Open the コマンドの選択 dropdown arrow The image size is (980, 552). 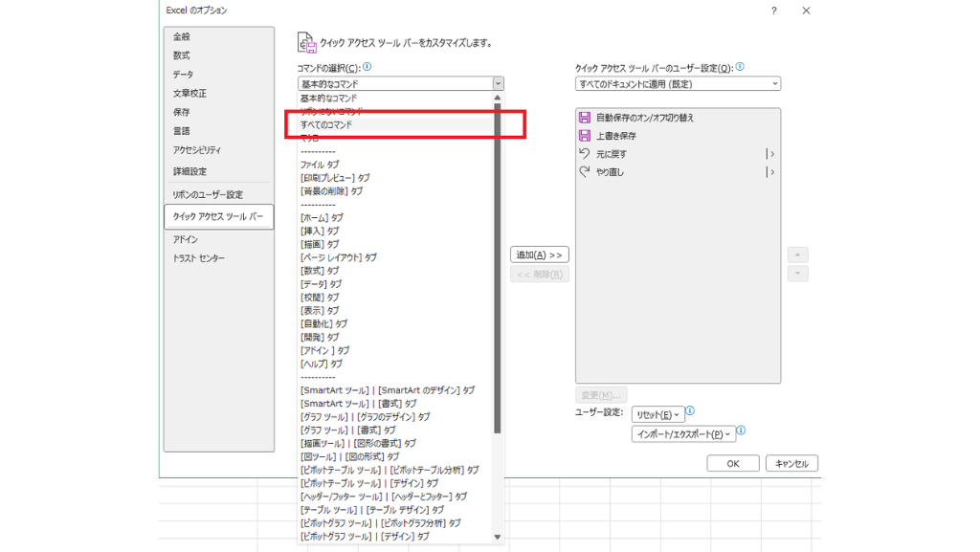498,84
